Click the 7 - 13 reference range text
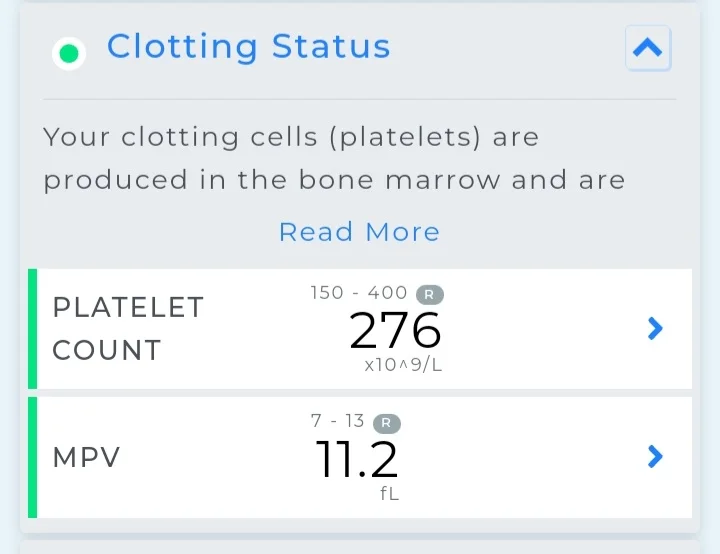720x554 pixels. coord(338,421)
